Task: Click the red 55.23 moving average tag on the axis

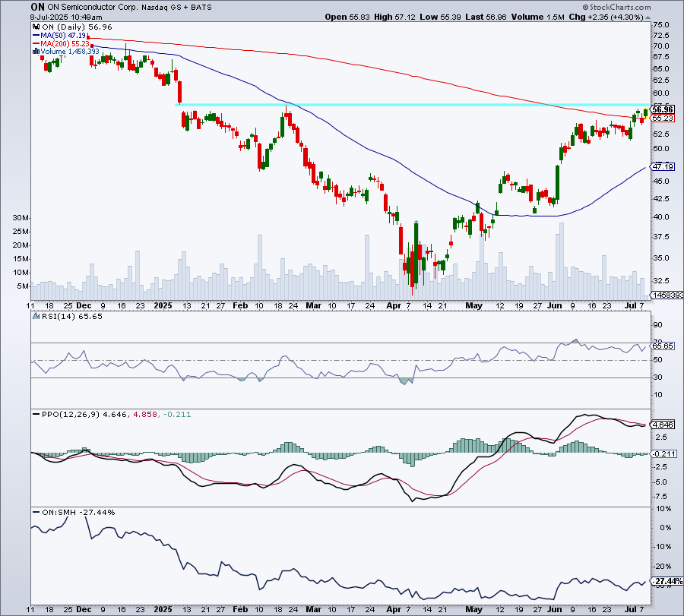Action: (663, 118)
